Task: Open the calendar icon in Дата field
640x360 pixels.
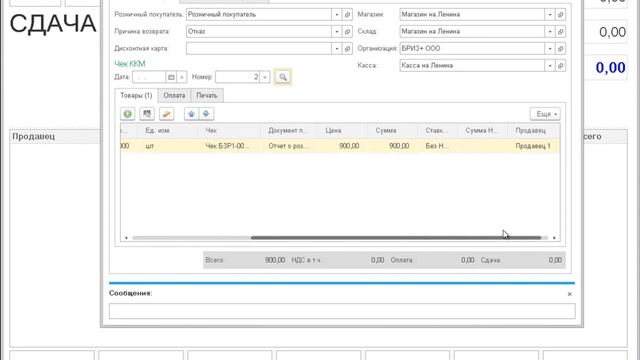Action: [x=171, y=77]
